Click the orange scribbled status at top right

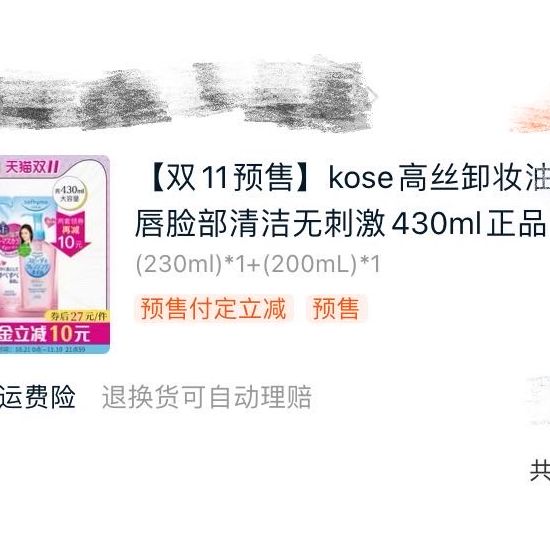point(530,118)
